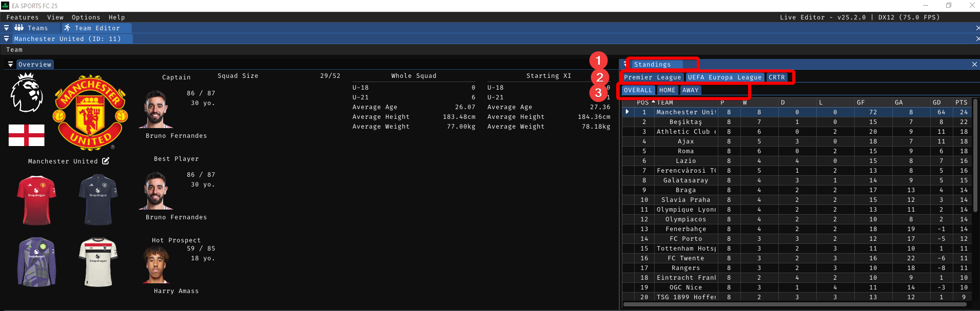The image size is (980, 311).
Task: Select the OGC Nice standings row
Action: coord(797,287)
